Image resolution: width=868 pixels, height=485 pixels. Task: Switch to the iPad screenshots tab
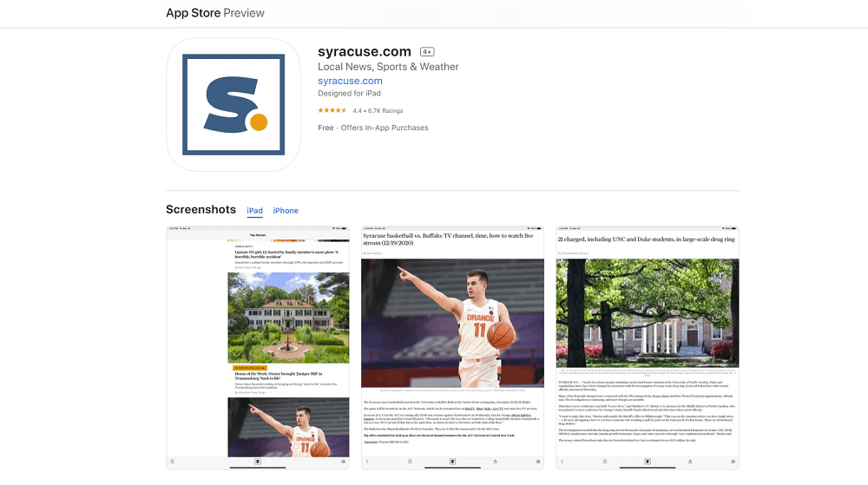click(x=254, y=211)
